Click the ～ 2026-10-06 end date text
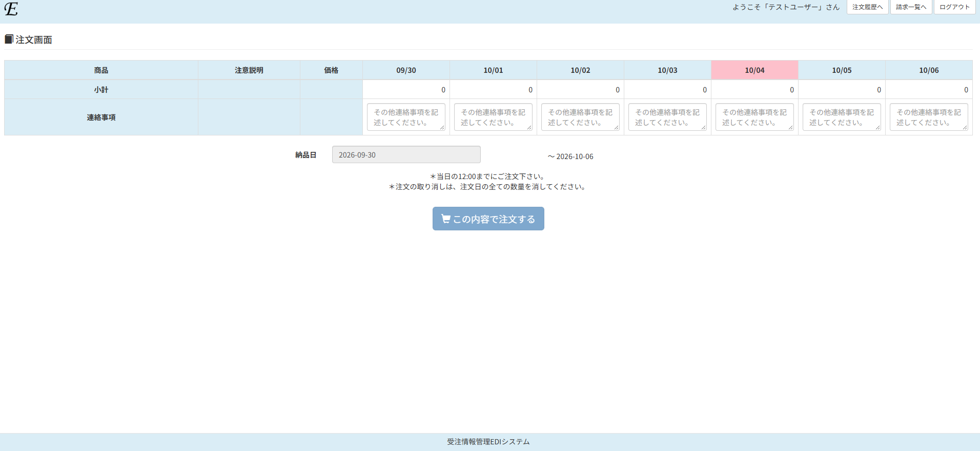Viewport: 980px width, 451px height. (x=570, y=156)
